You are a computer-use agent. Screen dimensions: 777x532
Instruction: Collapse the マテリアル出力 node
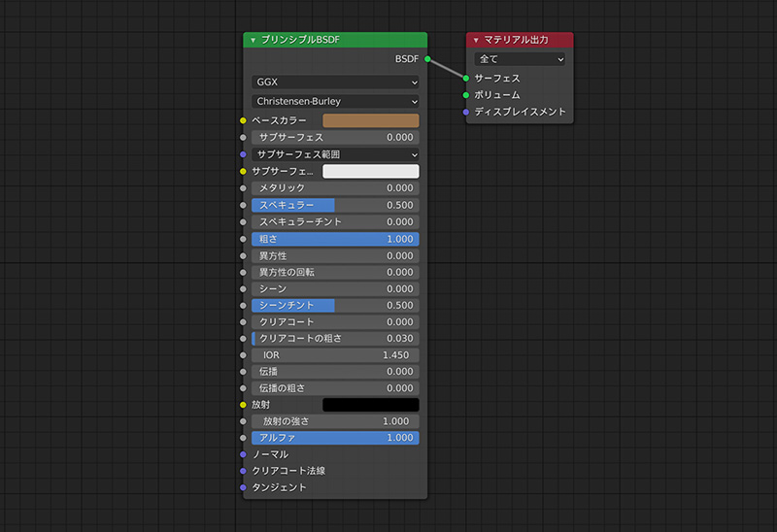coord(476,40)
